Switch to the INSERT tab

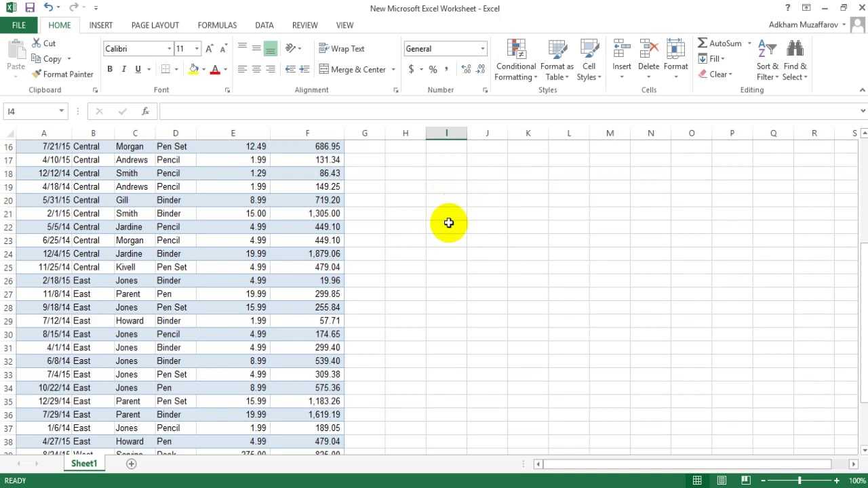tap(101, 25)
